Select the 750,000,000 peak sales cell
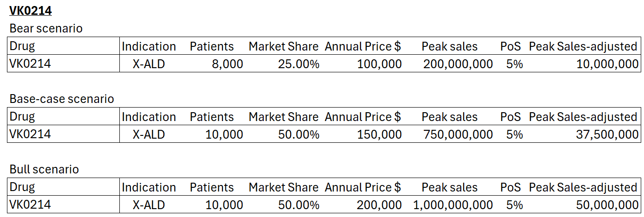Viewport: 644px width, 217px height. pyautogui.click(x=458, y=134)
